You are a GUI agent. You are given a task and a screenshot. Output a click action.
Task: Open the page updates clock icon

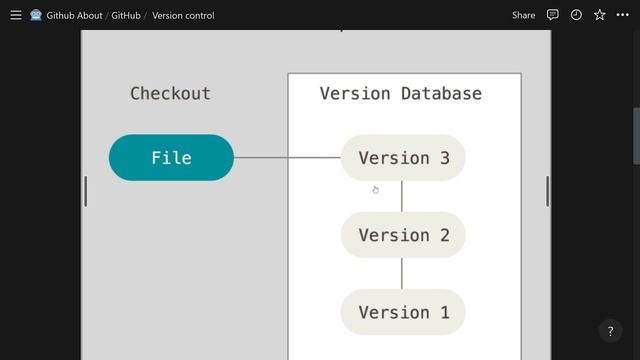click(576, 15)
